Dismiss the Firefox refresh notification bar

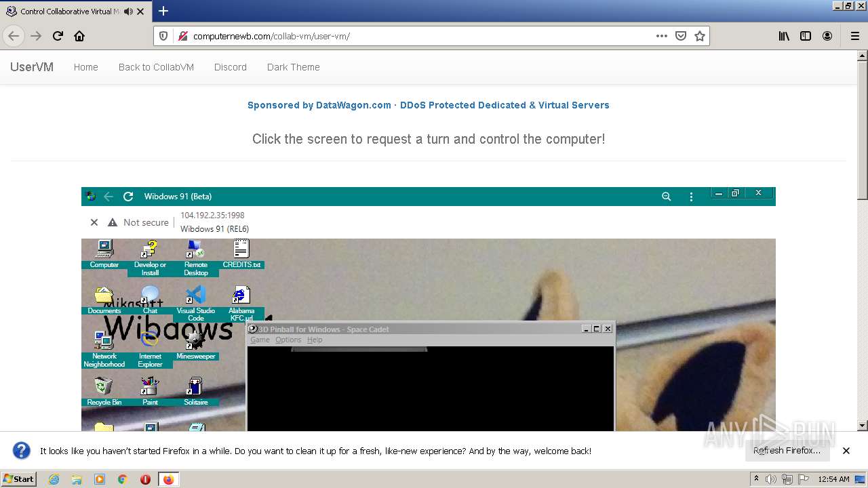pos(846,451)
